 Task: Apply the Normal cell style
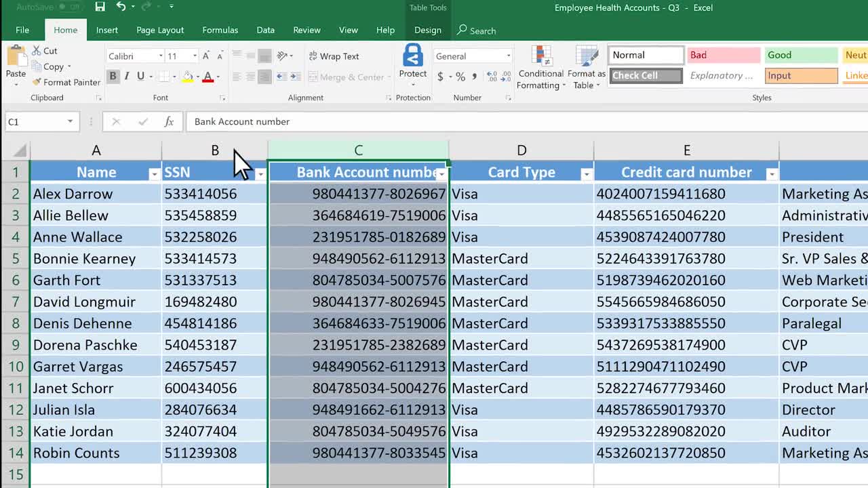point(646,55)
